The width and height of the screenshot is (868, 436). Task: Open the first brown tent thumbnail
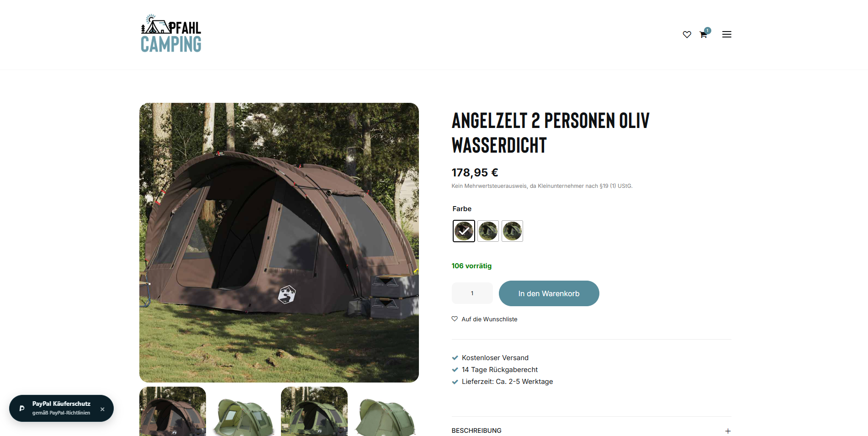[x=173, y=411]
